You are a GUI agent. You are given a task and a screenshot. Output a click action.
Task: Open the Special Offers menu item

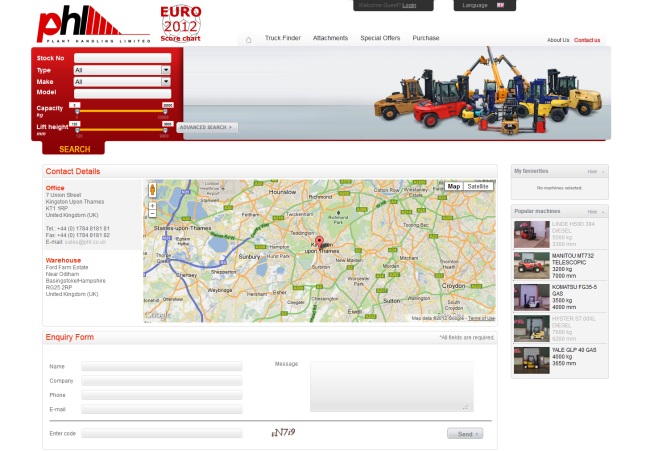point(380,38)
